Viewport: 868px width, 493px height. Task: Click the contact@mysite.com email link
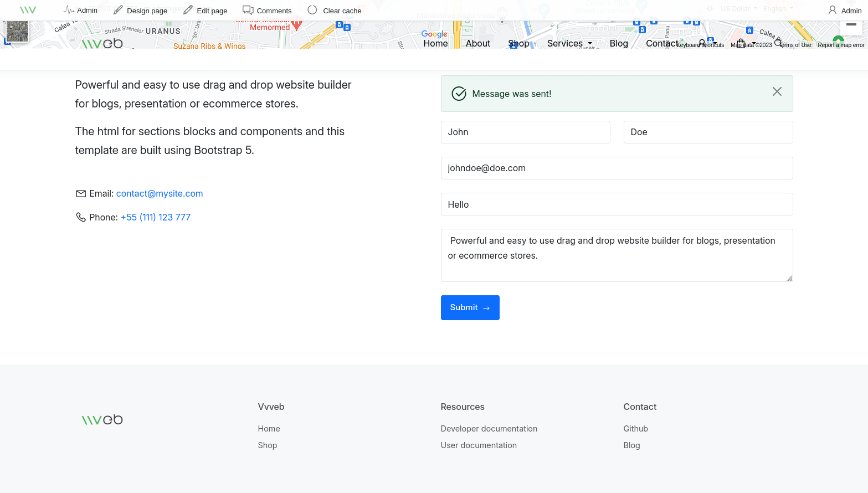tap(160, 193)
